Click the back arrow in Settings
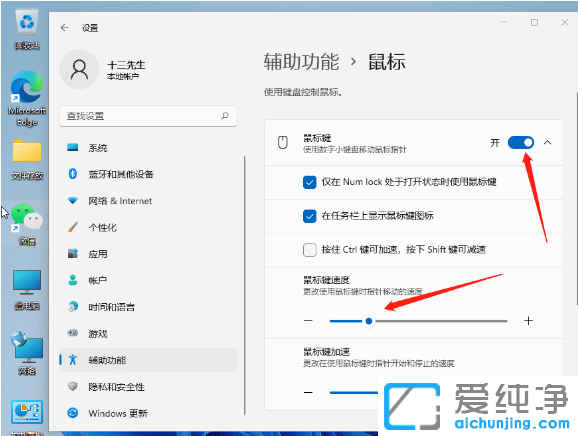Viewport: 578px width, 436px height. coord(65,28)
